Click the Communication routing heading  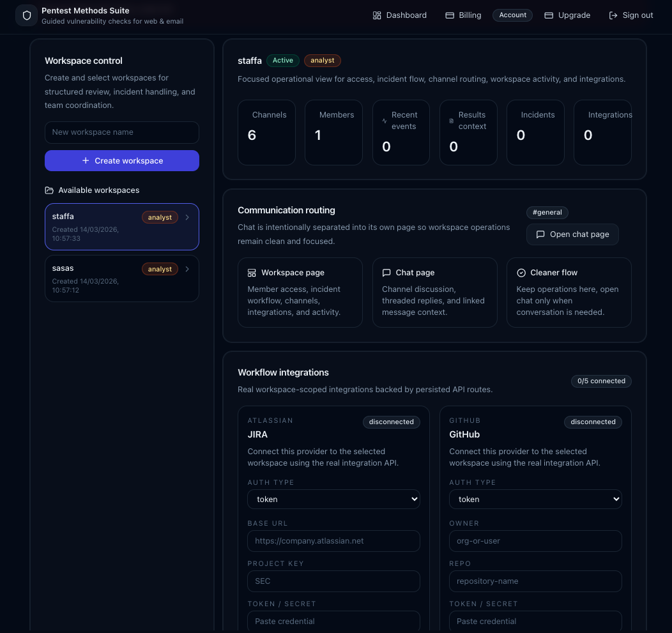click(286, 210)
